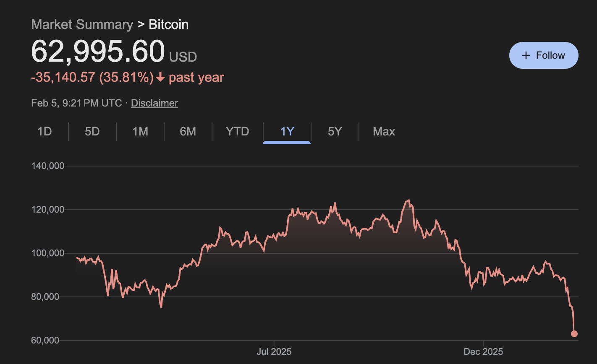Click the Jul 2025 axis label
Screen dimensions: 597x364
(x=274, y=351)
